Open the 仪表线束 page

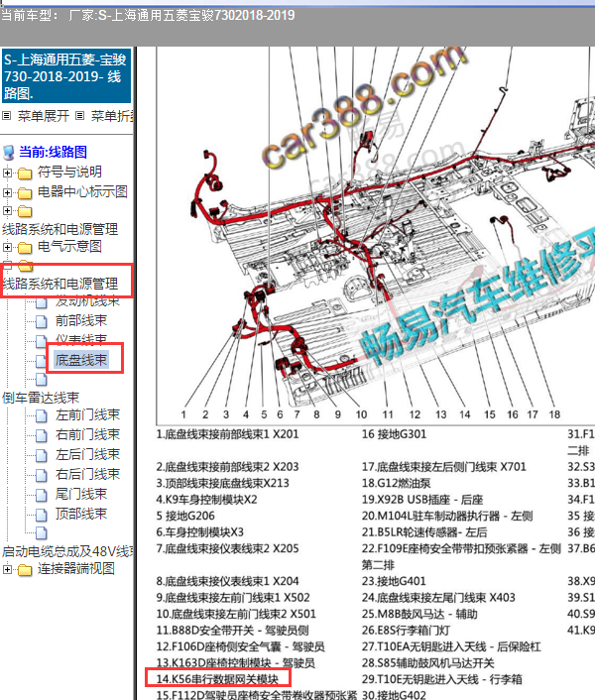(81, 340)
